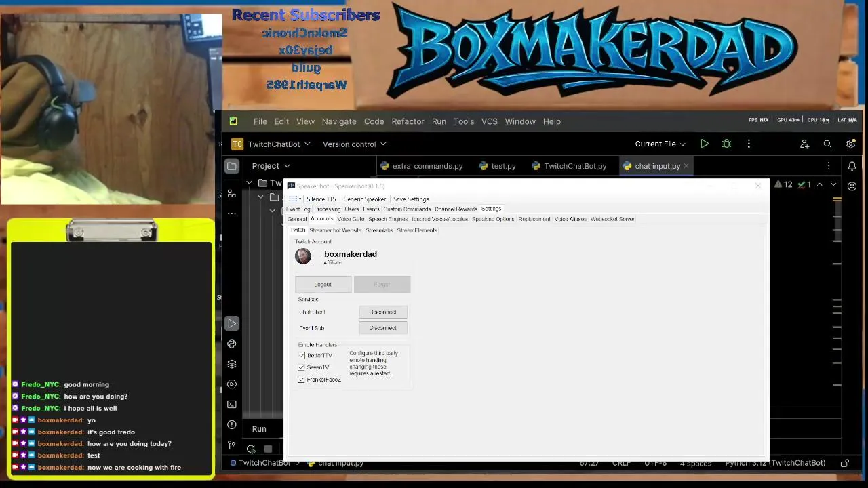The width and height of the screenshot is (868, 488).
Task: Click the TC project badge icon
Action: (x=237, y=144)
